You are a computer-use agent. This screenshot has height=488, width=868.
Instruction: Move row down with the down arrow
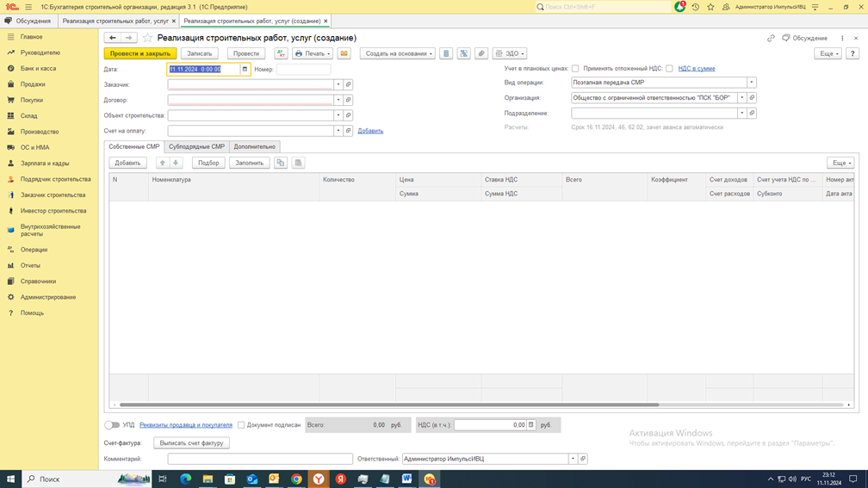pyautogui.click(x=176, y=163)
